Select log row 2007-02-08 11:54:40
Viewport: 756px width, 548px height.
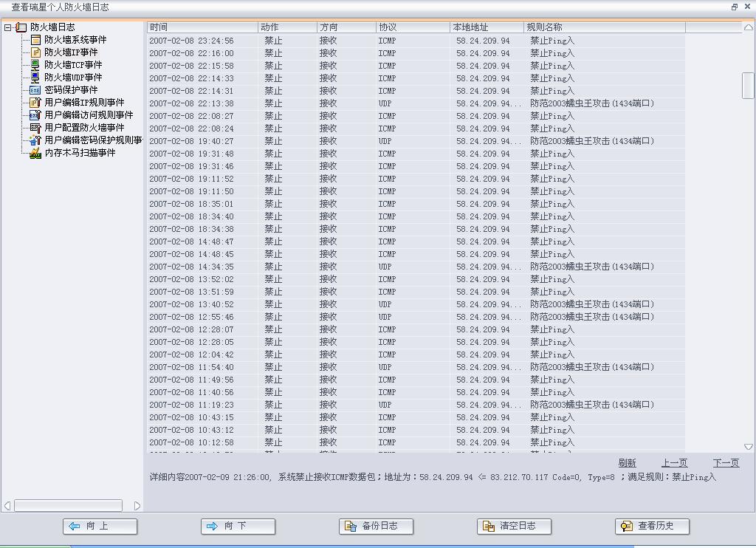pyautogui.click(x=416, y=367)
